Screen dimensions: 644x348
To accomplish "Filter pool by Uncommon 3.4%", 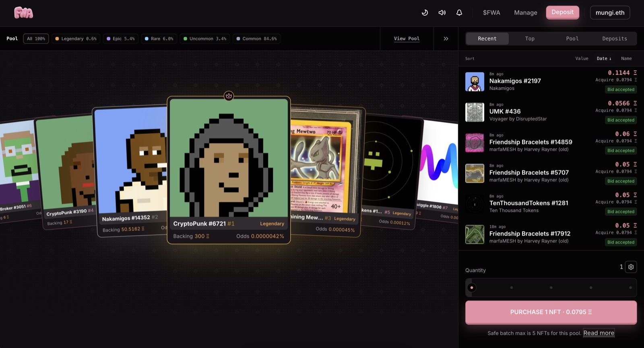I will 205,39.
